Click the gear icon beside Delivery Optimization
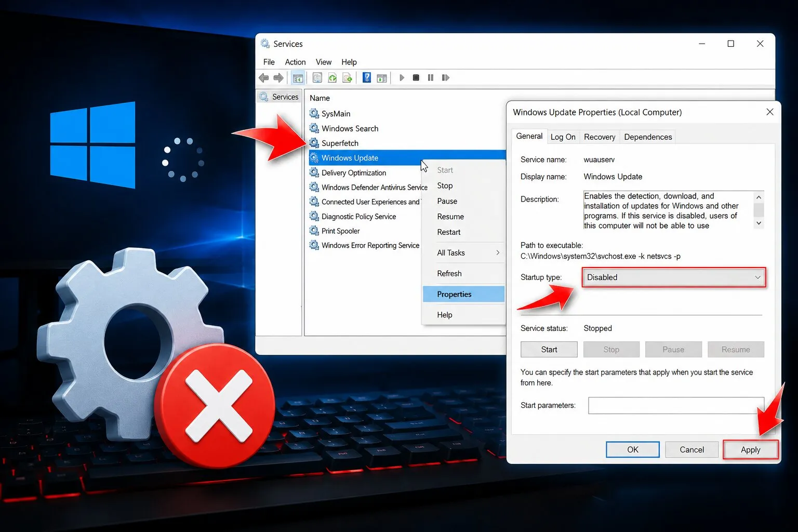The width and height of the screenshot is (798, 532). [x=314, y=172]
